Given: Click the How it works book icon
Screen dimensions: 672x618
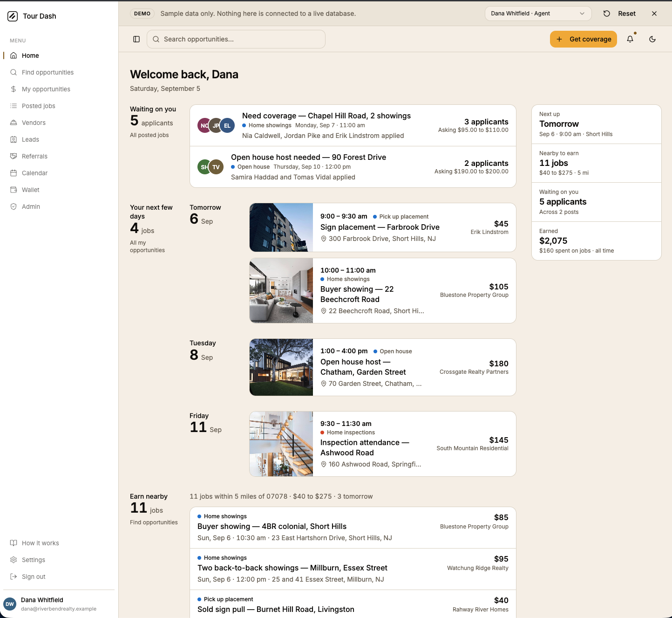Looking at the screenshot, I should click(x=14, y=543).
